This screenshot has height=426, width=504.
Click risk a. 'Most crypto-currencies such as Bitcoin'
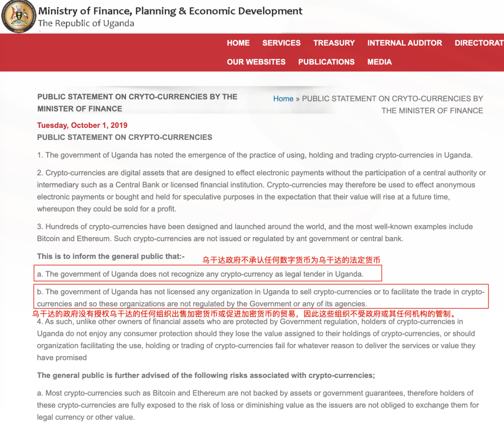coord(258,405)
